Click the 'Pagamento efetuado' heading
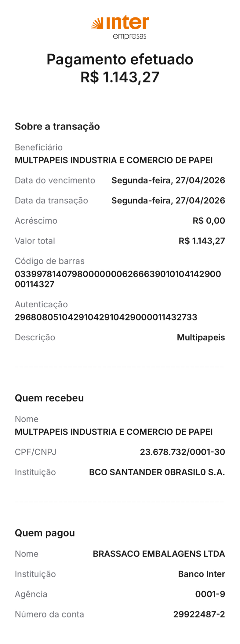 (x=120, y=59)
